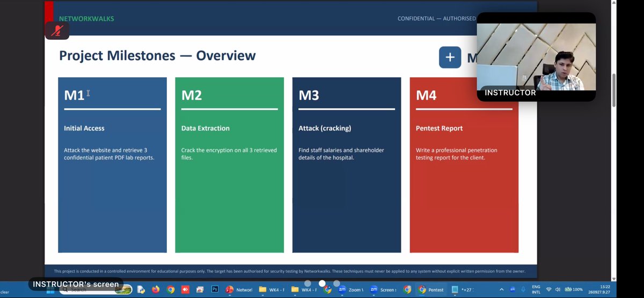
Task: Switch to the Zoom meeting taskbar window
Action: (351, 289)
